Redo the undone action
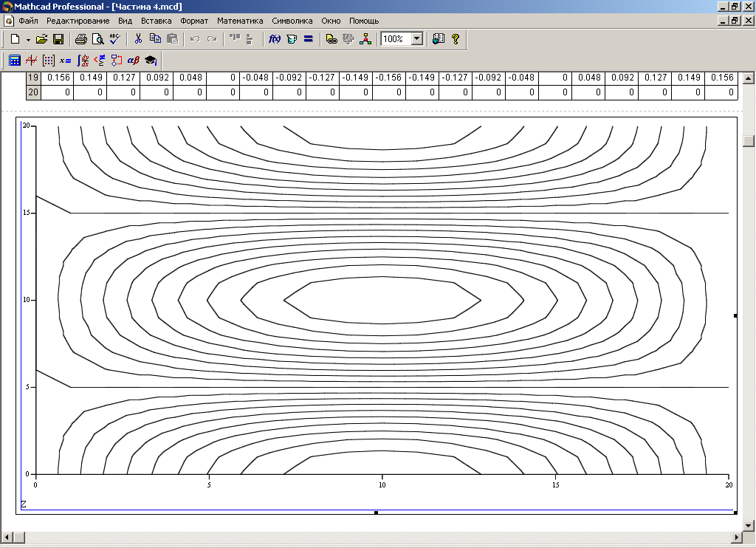Image resolution: width=756 pixels, height=548 pixels. click(212, 39)
